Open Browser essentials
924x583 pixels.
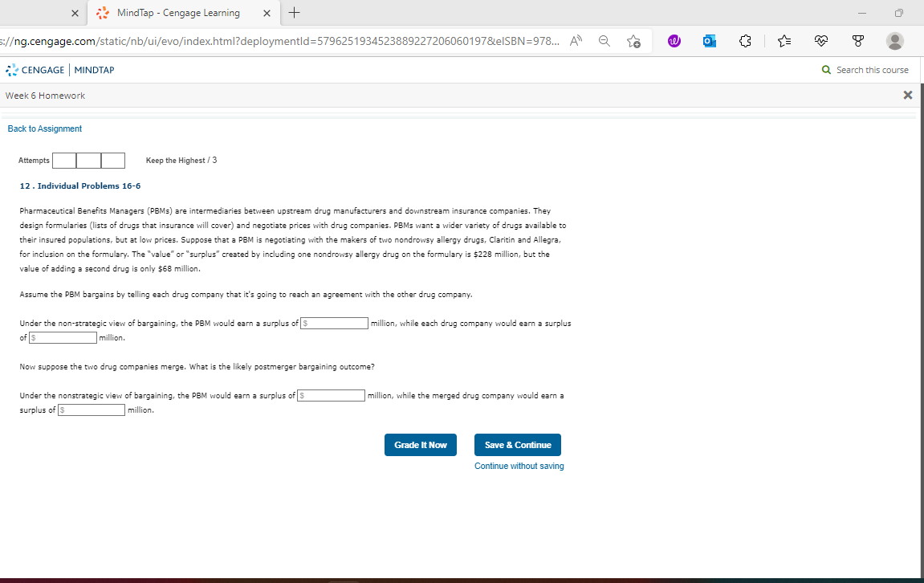[x=820, y=40]
